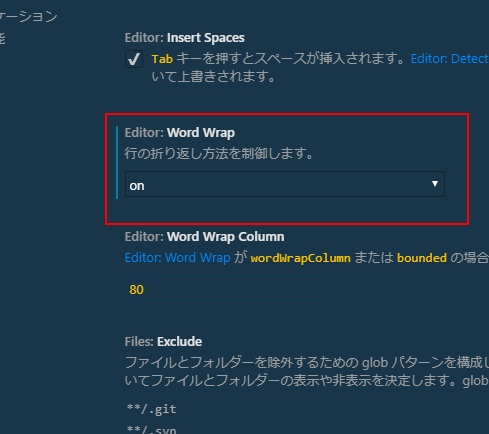The width and height of the screenshot is (489, 434).
Task: Select the Editor: Word Wrap setting title
Action: click(180, 133)
